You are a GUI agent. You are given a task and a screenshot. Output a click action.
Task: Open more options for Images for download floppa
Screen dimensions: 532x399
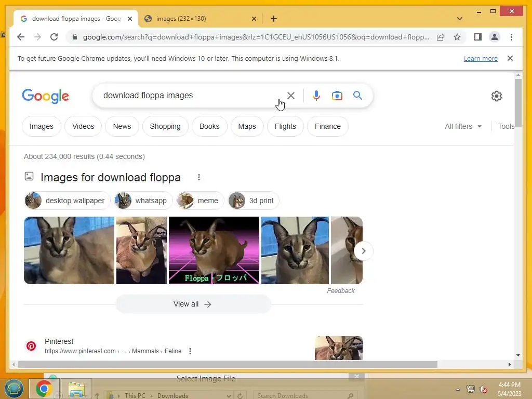coord(199,177)
